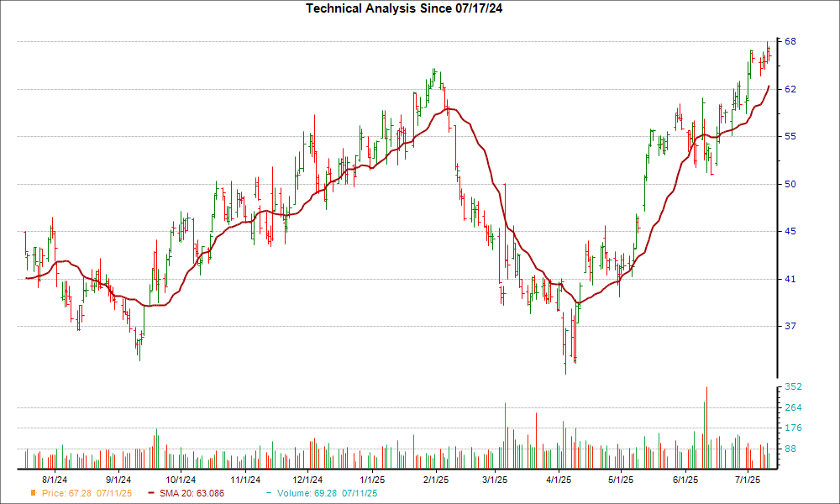Click the 4/1/25 date axis label
This screenshot has width=840, height=504.
tap(559, 480)
